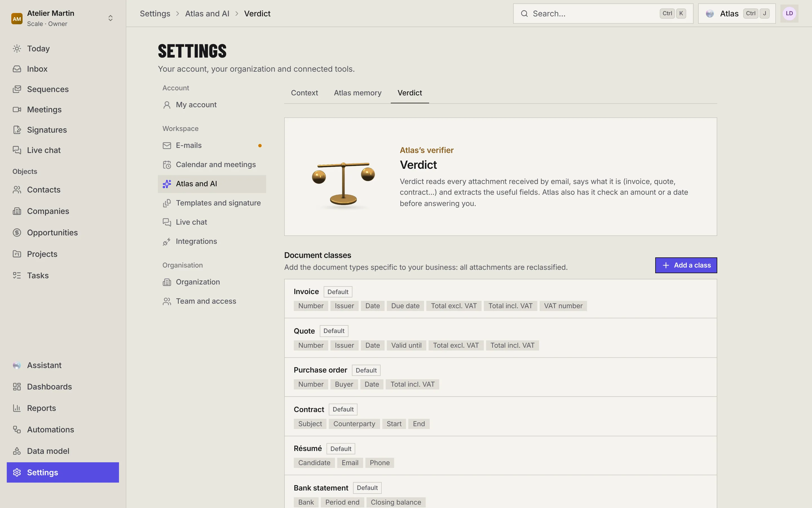Click the Counterparty tag in Contract
The width and height of the screenshot is (812, 508).
click(354, 424)
